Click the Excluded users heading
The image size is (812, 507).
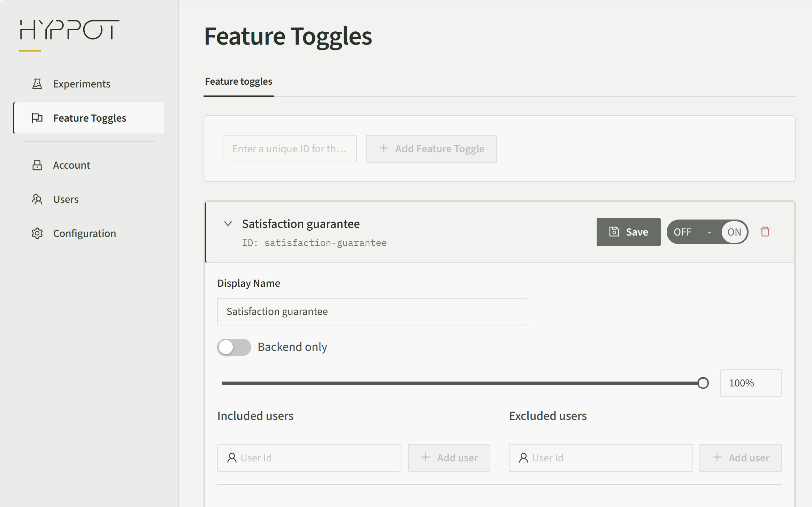[548, 416]
